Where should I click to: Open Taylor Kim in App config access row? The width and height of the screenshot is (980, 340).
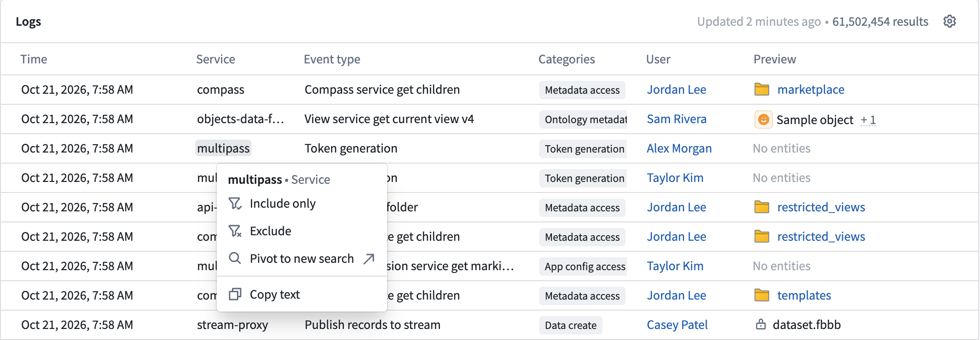(x=675, y=266)
